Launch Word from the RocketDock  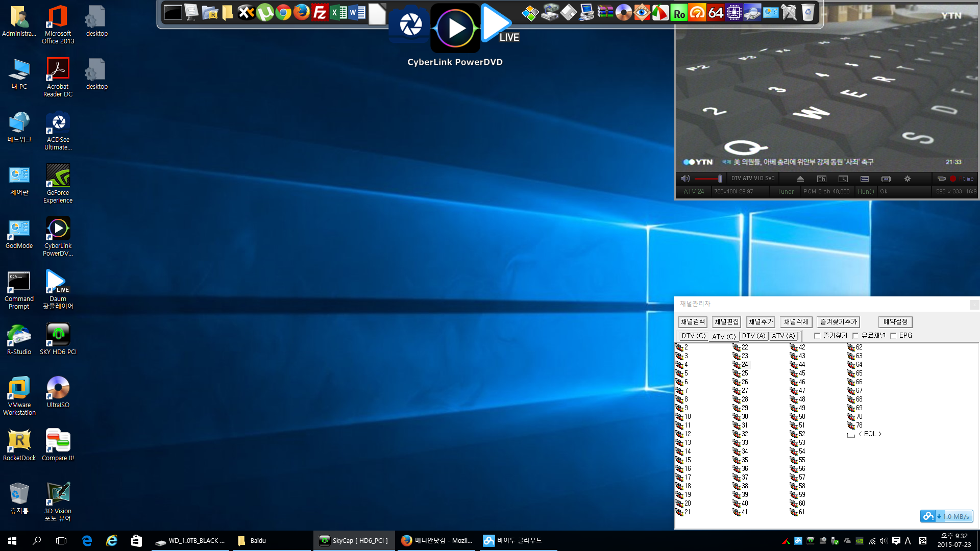[x=357, y=12]
